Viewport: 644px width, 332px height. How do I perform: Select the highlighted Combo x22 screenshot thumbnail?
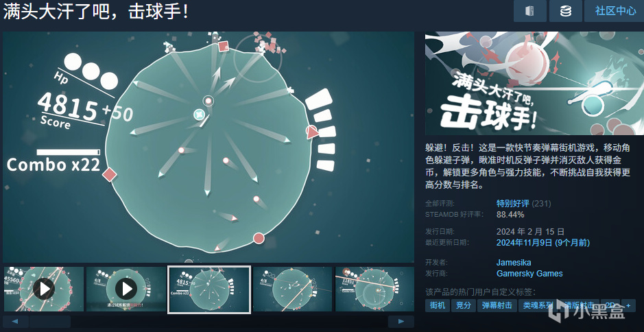209,289
